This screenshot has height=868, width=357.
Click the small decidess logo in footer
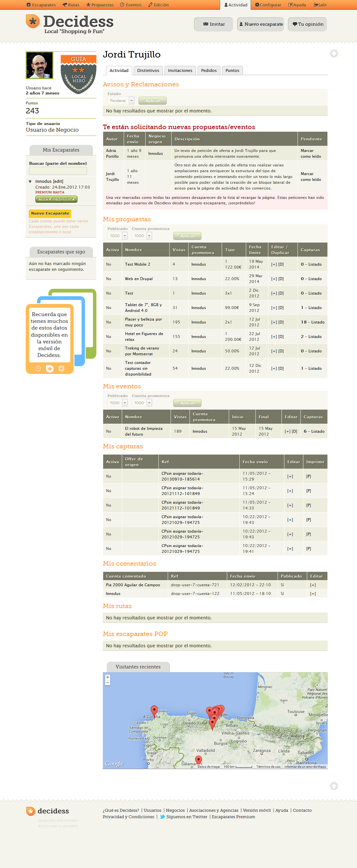pos(48,811)
